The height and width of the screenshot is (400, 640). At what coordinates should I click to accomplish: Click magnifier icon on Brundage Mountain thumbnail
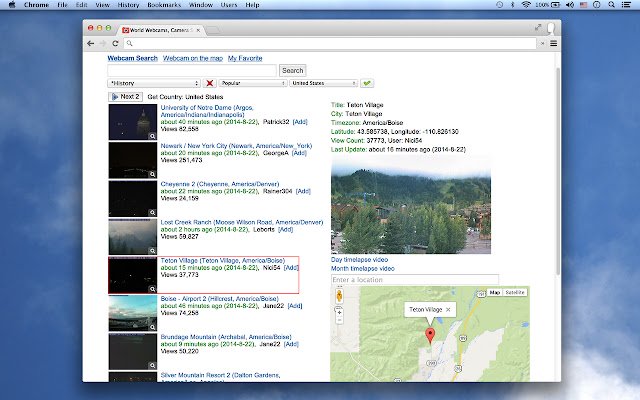pos(152,365)
